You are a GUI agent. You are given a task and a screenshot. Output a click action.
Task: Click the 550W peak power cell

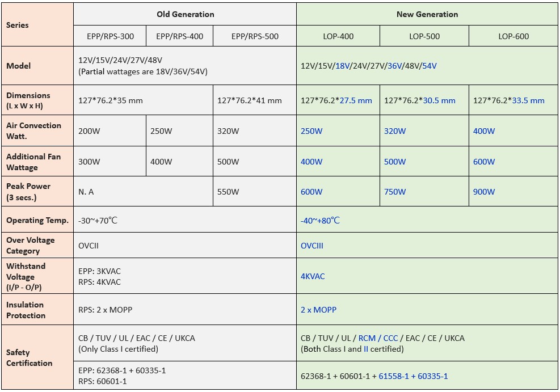(x=228, y=192)
